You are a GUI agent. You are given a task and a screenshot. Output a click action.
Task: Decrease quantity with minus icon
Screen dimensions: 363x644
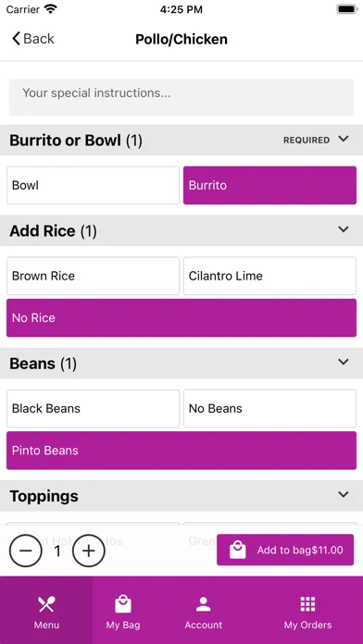26,551
